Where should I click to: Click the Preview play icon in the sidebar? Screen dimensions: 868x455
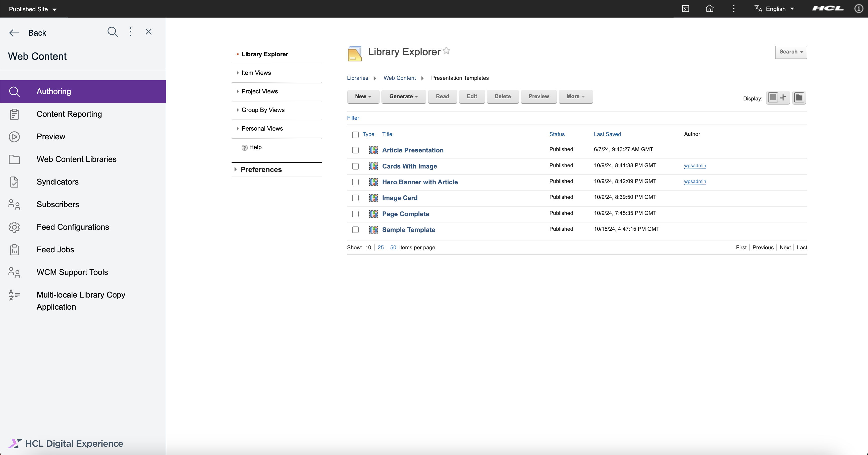click(14, 136)
